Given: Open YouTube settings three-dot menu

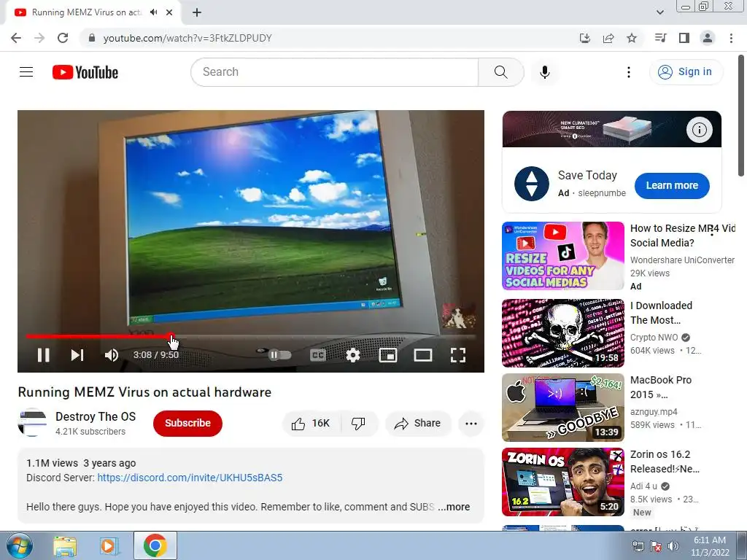Looking at the screenshot, I should tap(629, 72).
